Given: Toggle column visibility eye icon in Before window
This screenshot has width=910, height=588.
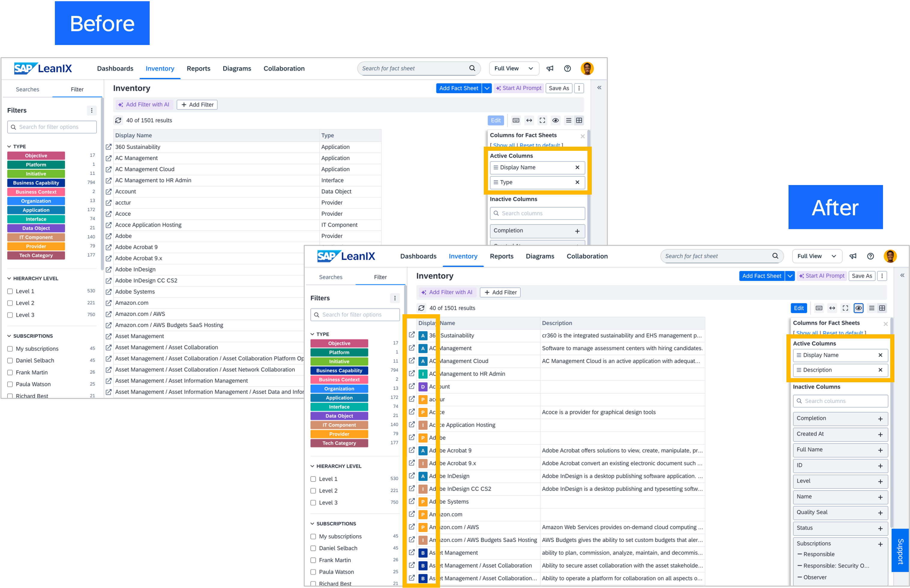Looking at the screenshot, I should click(555, 120).
